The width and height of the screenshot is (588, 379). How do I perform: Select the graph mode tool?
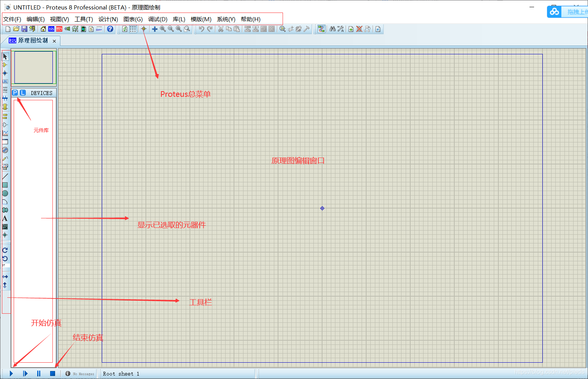(x=5, y=133)
